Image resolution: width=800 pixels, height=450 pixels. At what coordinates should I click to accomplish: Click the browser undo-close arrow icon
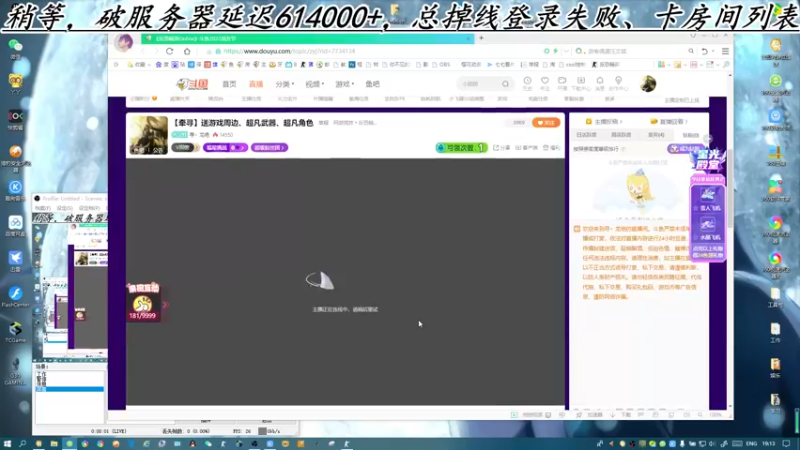coord(705,51)
